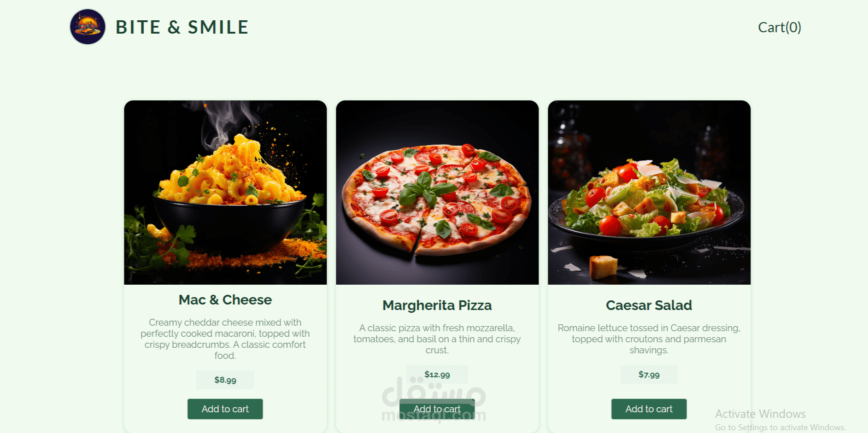Add Mac & Cheese to cart

coord(225,409)
